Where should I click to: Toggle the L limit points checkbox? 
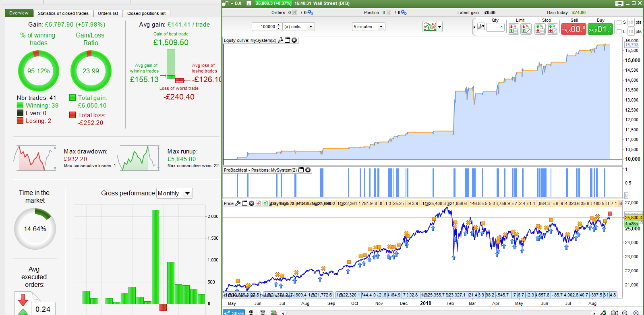pos(619,32)
